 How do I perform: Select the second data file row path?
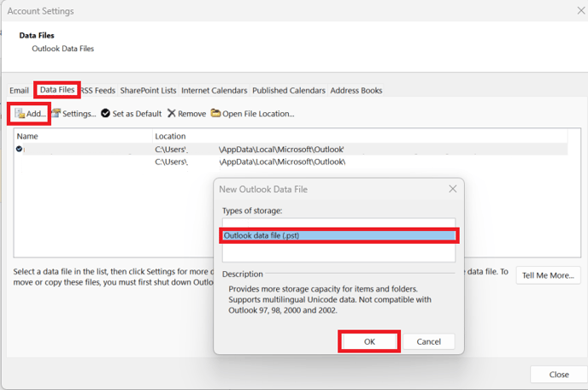(250, 162)
